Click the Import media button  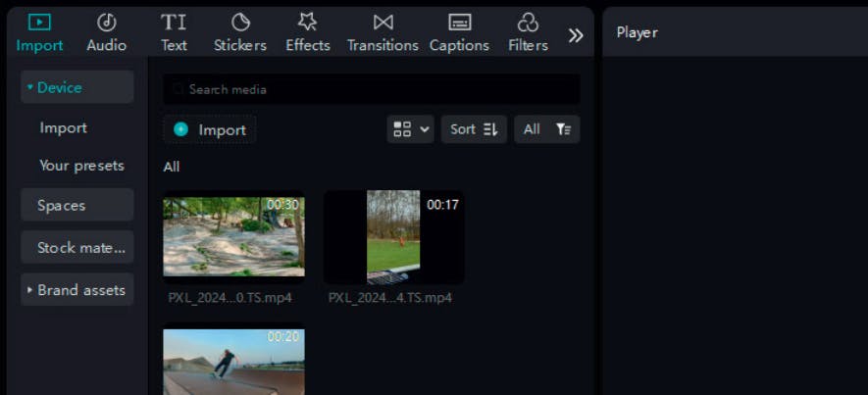210,130
